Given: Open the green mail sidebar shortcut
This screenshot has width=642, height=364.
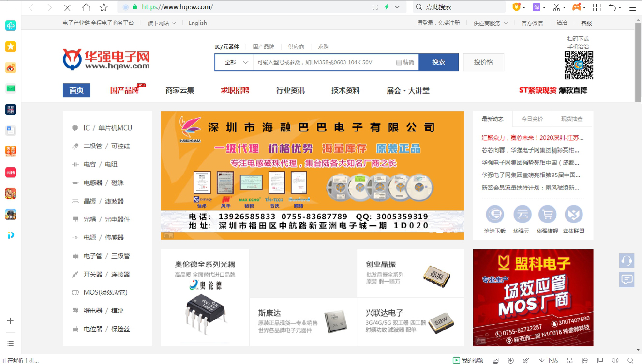Looking at the screenshot, I should pyautogui.click(x=11, y=88).
